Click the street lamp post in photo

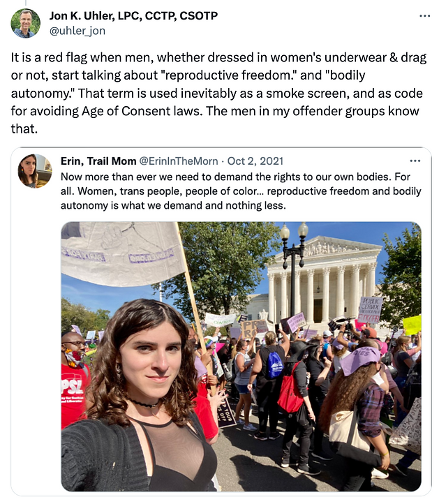293,270
